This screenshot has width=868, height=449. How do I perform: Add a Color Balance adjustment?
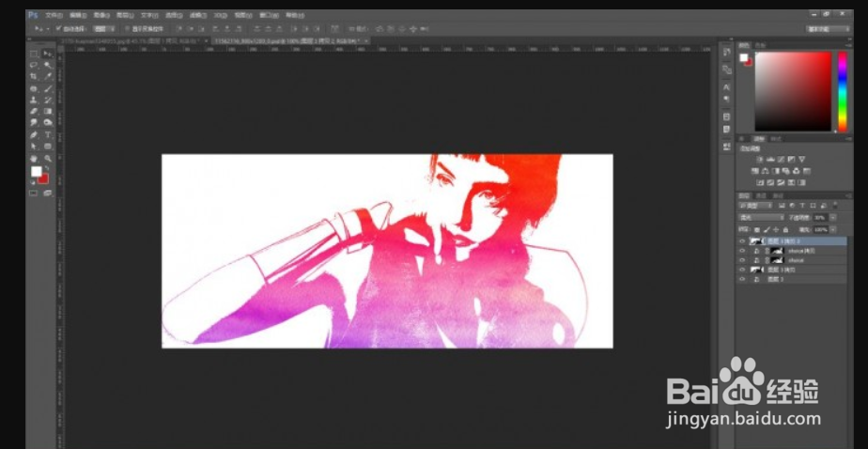click(x=765, y=171)
